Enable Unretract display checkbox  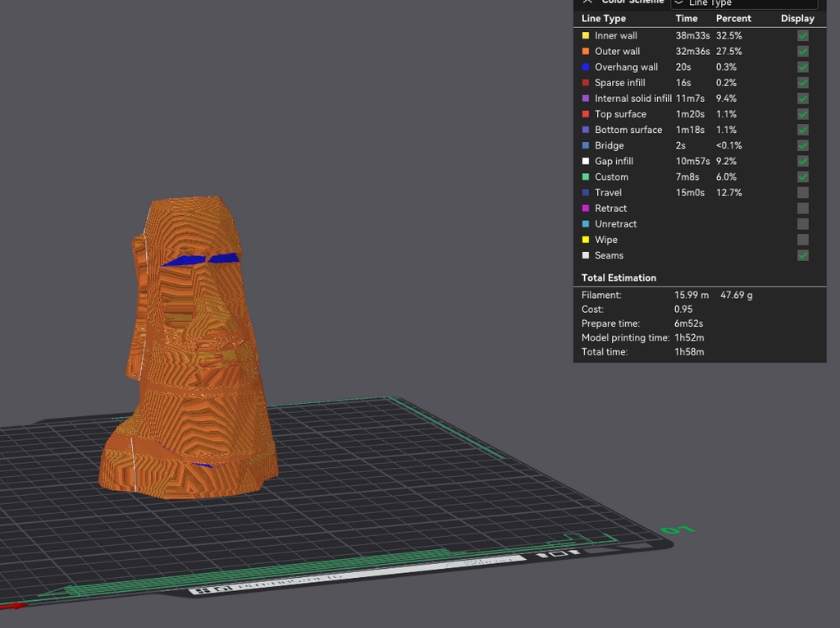tap(802, 224)
